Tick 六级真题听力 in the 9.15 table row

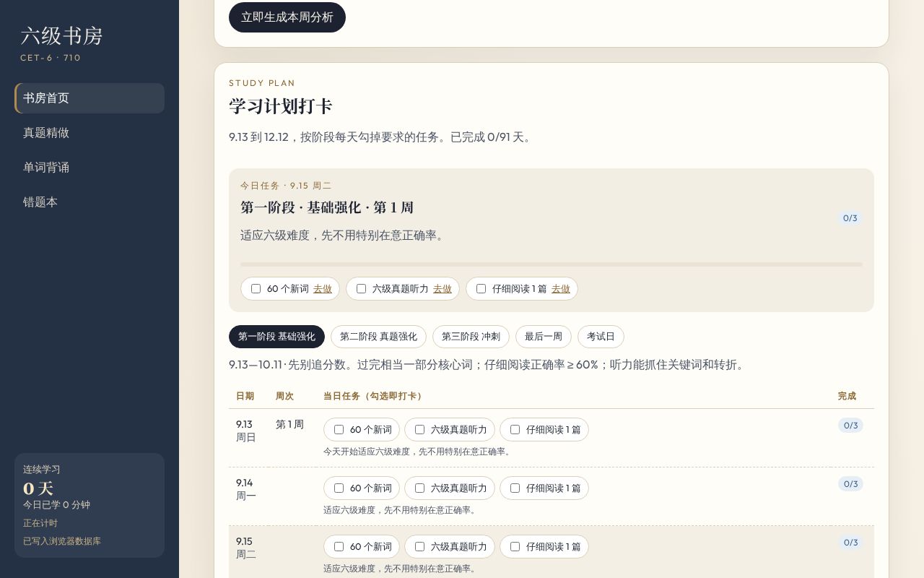(x=419, y=547)
